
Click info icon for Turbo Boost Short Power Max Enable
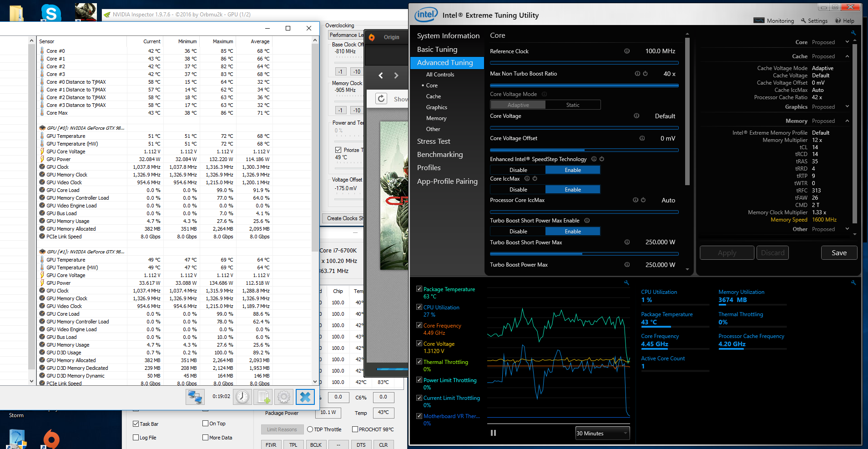point(587,220)
